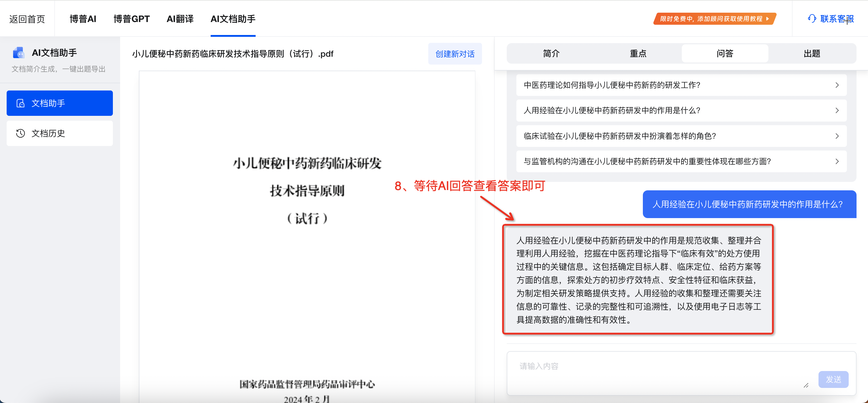Image resolution: width=868 pixels, height=403 pixels.
Task: Click the AI answer text about 人用经验
Action: click(x=638, y=280)
